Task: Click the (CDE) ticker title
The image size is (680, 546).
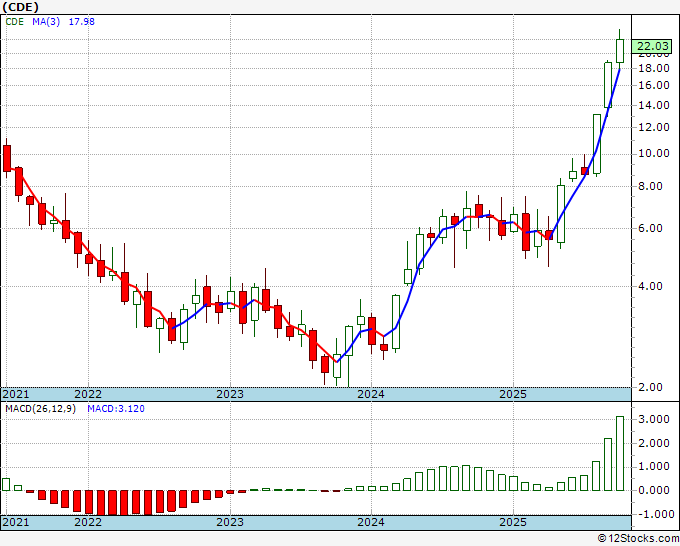Action: [x=20, y=7]
